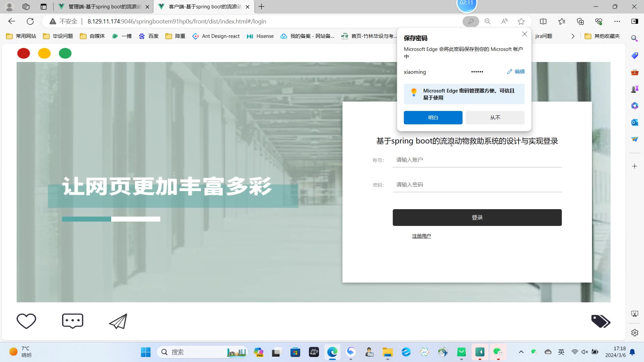Open the sidebar tools briefcase icon

coord(635,72)
